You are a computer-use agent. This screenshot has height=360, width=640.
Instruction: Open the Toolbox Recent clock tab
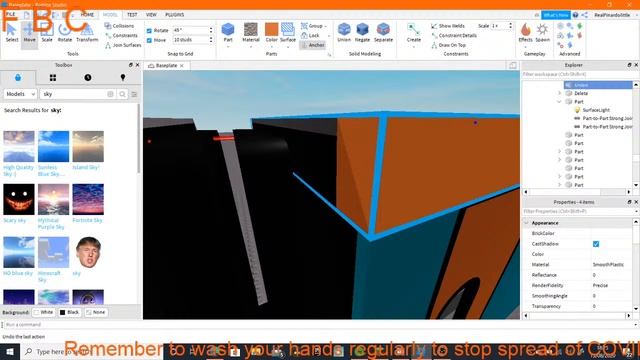click(x=88, y=78)
